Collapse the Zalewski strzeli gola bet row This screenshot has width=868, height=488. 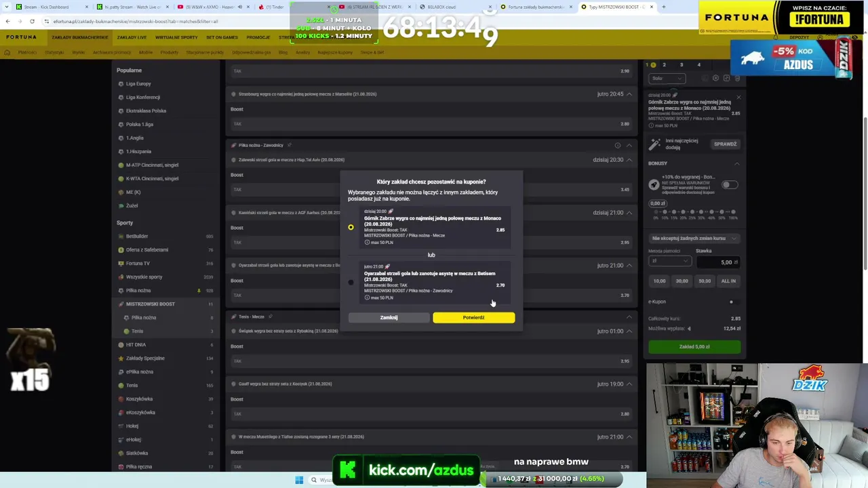629,160
